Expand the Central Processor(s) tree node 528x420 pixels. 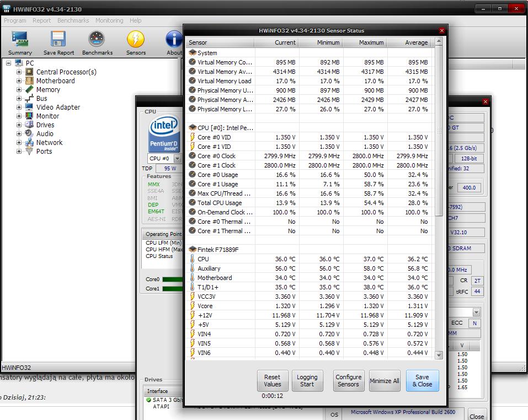(19, 72)
